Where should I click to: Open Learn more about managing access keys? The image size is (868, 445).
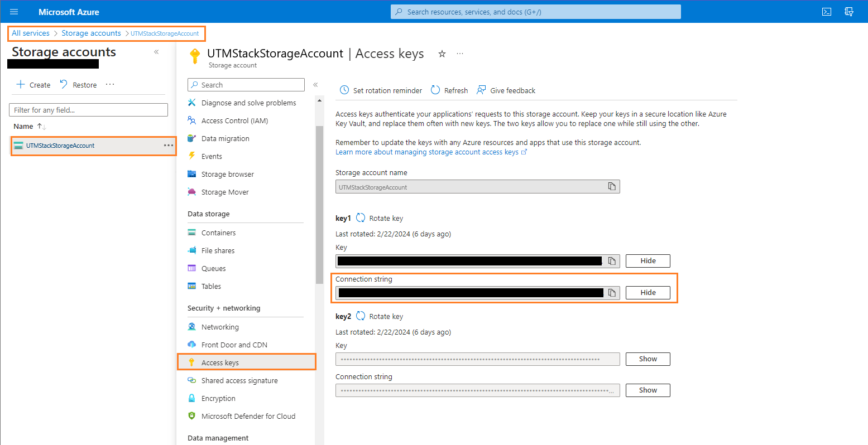pyautogui.click(x=431, y=152)
